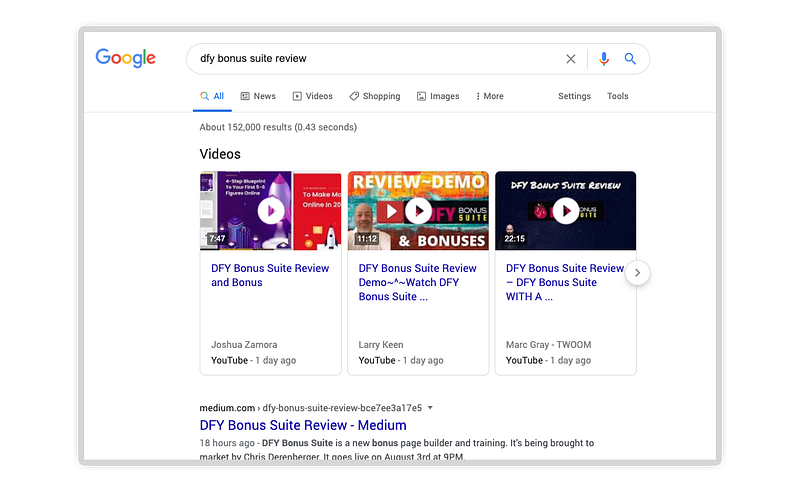Play the 7:47 Joshua Zamora video
Screen dimensions: 800x491
tap(271, 210)
